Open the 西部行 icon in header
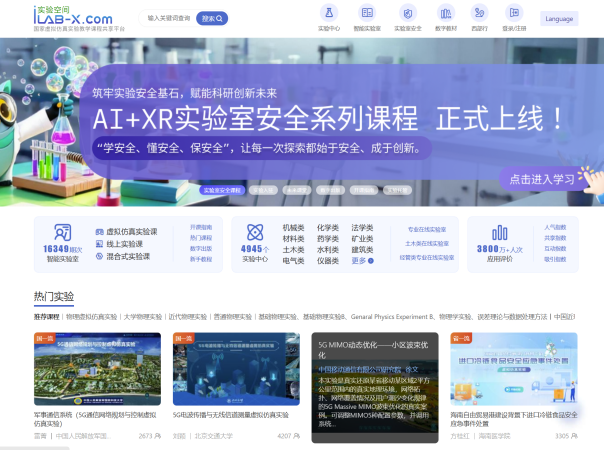 tap(480, 13)
